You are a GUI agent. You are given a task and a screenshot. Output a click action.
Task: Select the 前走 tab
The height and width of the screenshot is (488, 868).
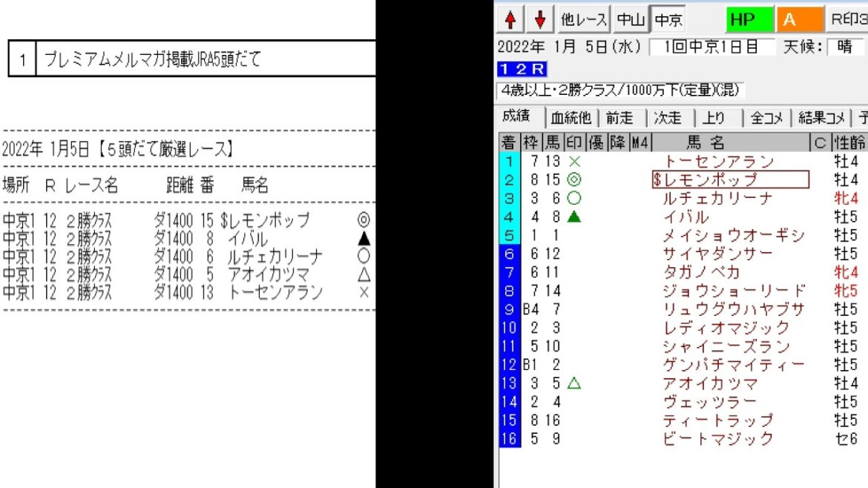tap(619, 118)
